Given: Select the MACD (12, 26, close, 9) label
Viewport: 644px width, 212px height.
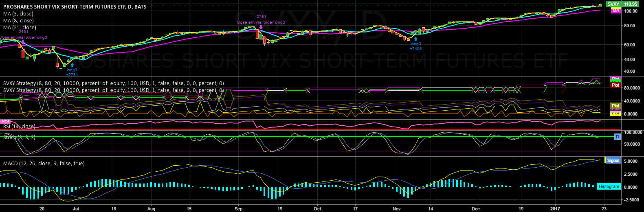Looking at the screenshot, I should point(44,164).
